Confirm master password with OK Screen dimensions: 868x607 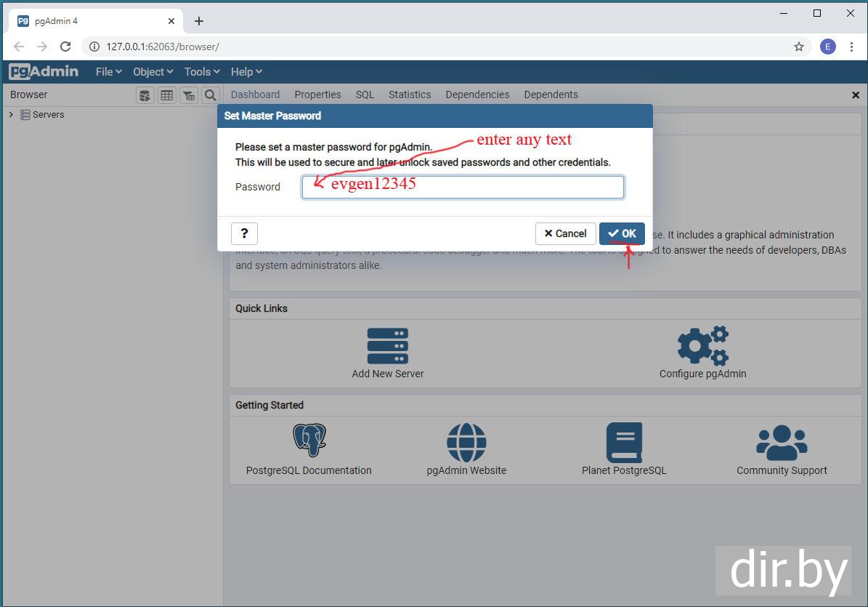click(x=622, y=233)
